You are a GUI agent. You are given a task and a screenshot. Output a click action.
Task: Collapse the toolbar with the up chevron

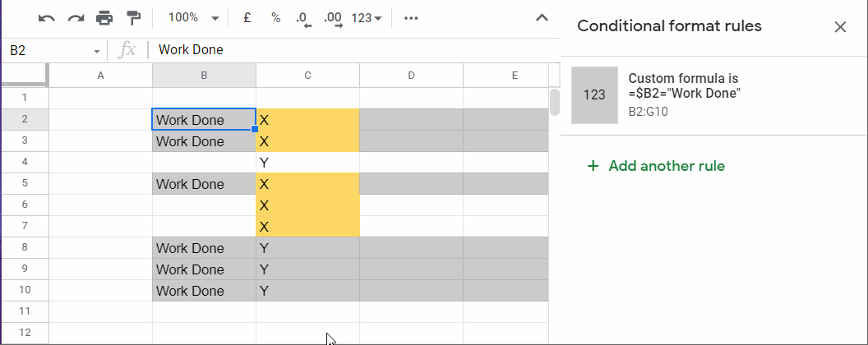click(x=542, y=18)
